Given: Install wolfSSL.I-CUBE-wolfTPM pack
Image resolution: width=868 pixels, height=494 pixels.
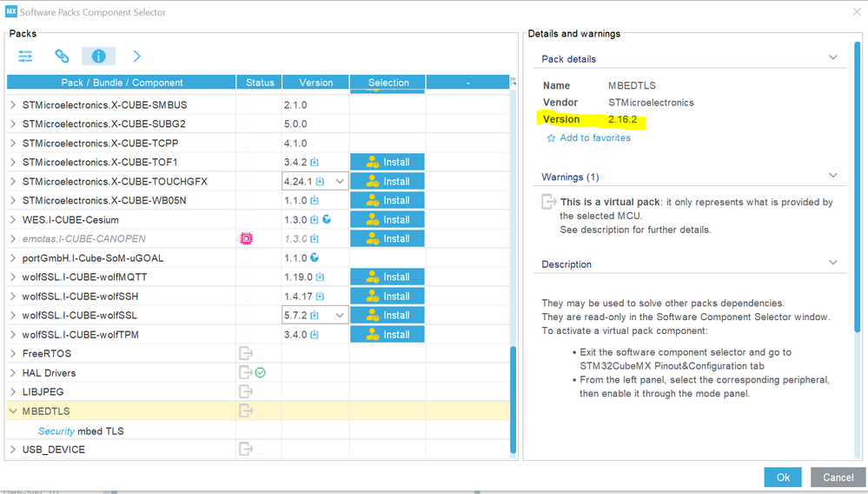Looking at the screenshot, I should click(x=388, y=335).
